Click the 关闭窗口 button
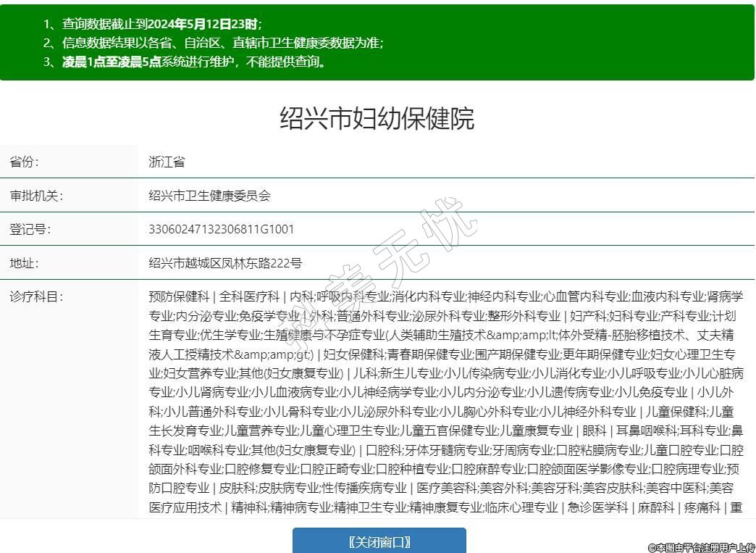Image resolution: width=756 pixels, height=553 pixels. 379,541
